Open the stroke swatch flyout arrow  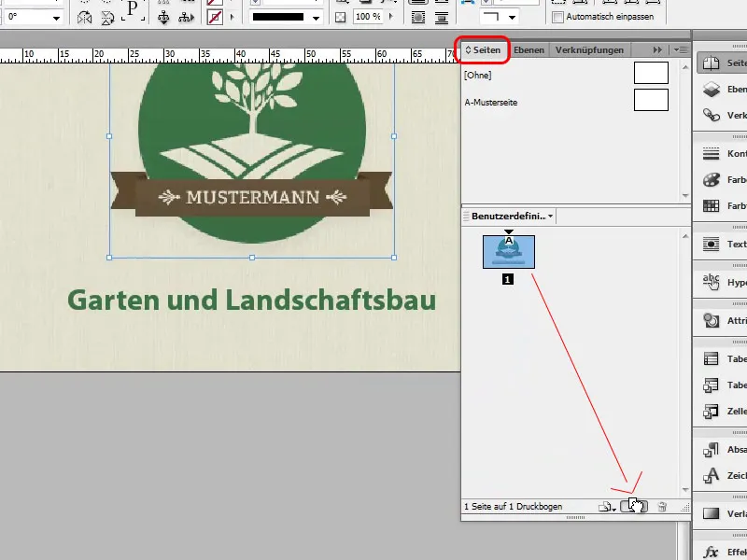tap(232, 17)
